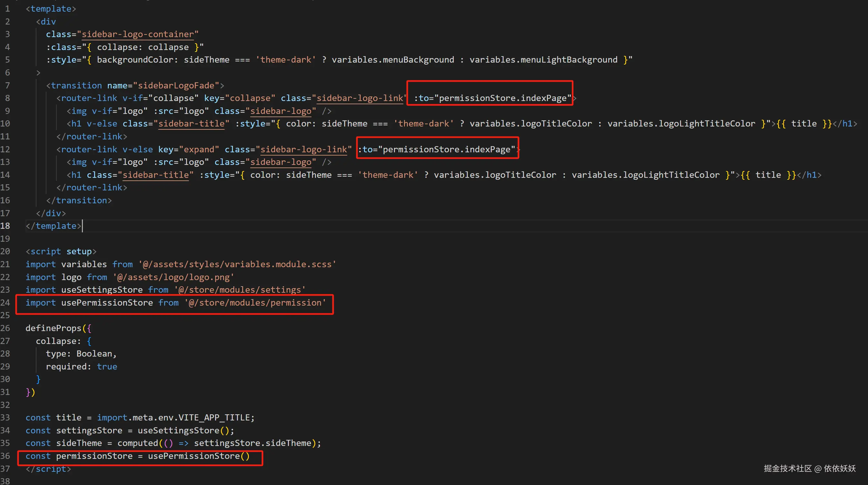868x485 pixels.
Task: Click the '@/store/modules/settings' import path
Action: [x=240, y=290]
